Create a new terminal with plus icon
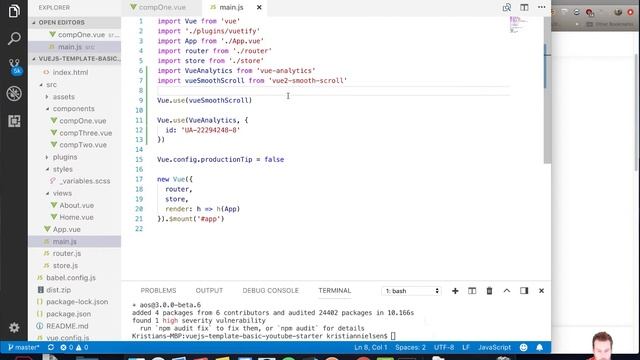This screenshot has height=360, width=640. pos(455,291)
